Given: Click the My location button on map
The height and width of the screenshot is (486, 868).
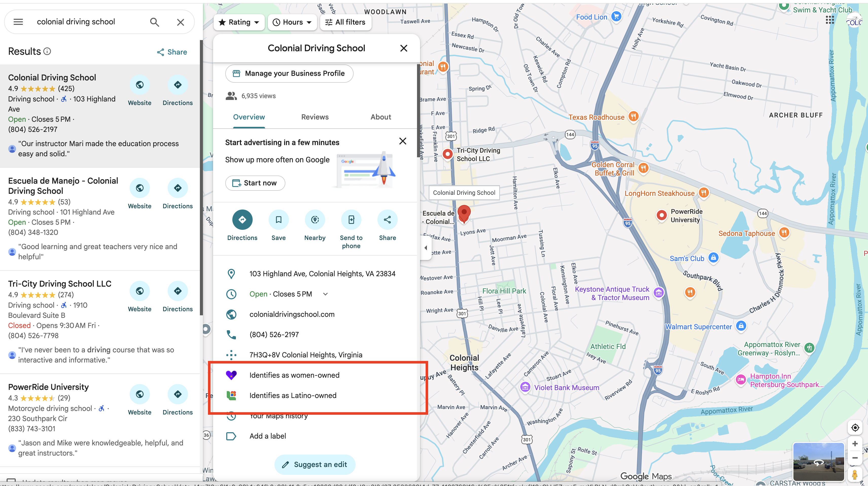Looking at the screenshot, I should point(855,428).
